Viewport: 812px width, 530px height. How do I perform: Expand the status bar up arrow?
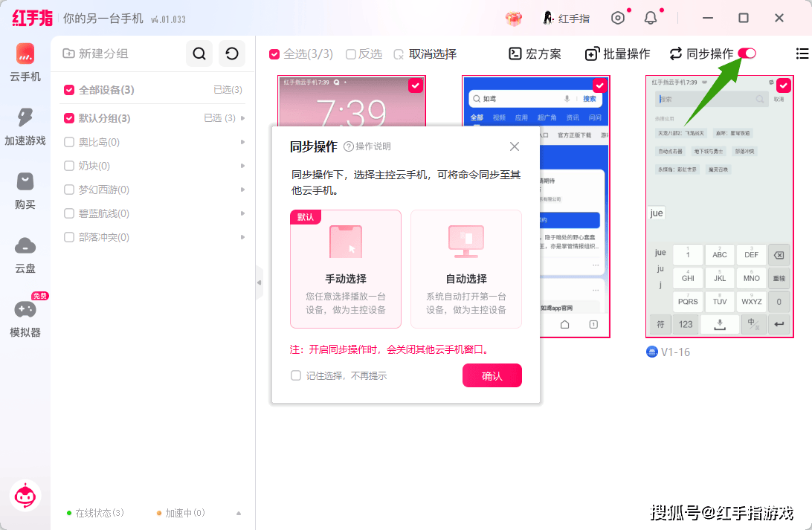(x=239, y=513)
